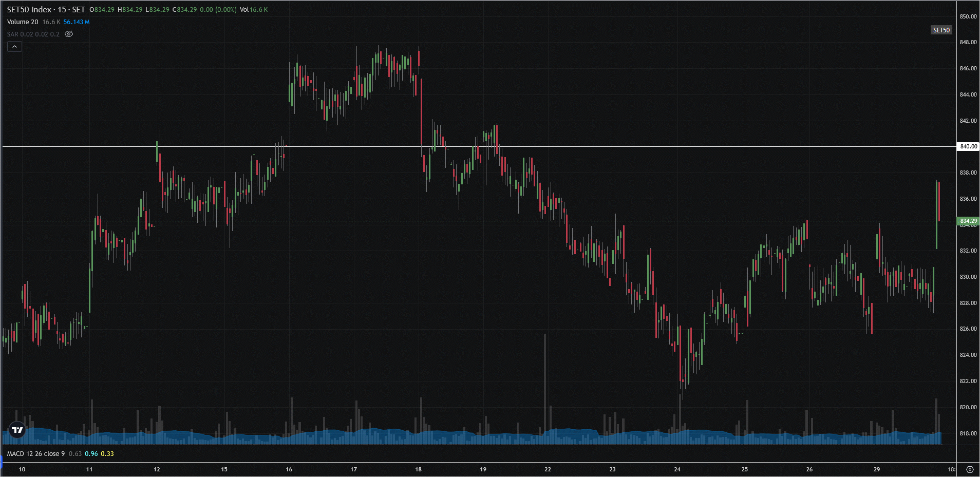980x477 pixels.
Task: Collapse the indicator legend with chevron button
Action: [x=14, y=47]
